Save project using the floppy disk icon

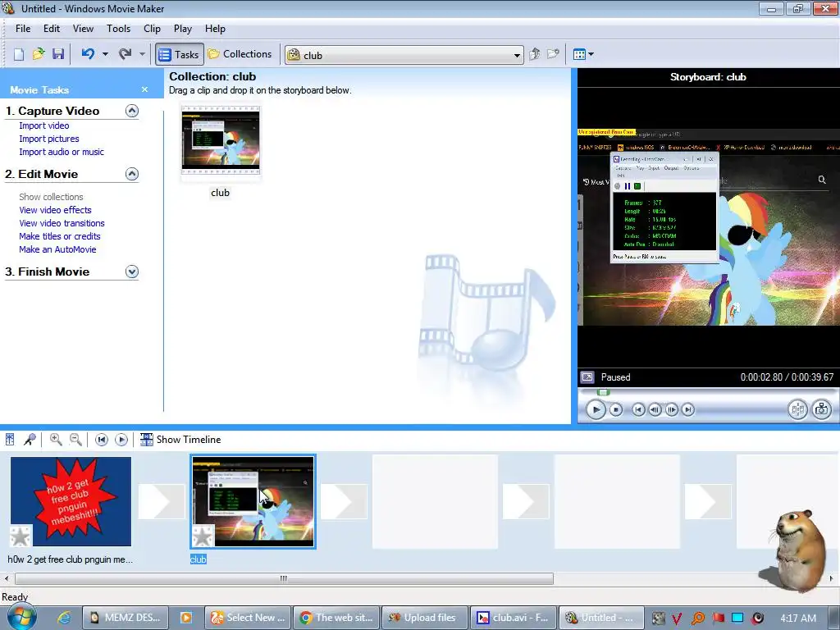click(58, 54)
